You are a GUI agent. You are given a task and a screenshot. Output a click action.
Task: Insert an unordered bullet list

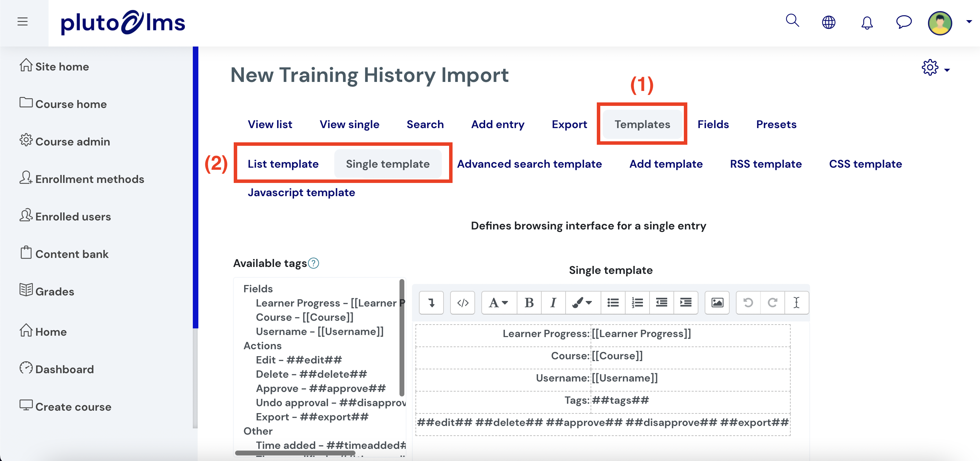click(x=613, y=303)
